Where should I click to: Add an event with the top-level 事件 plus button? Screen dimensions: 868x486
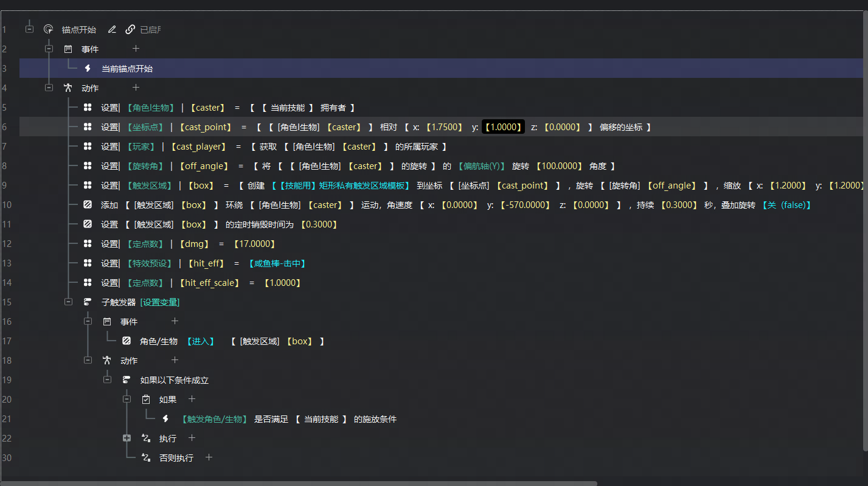(x=136, y=48)
